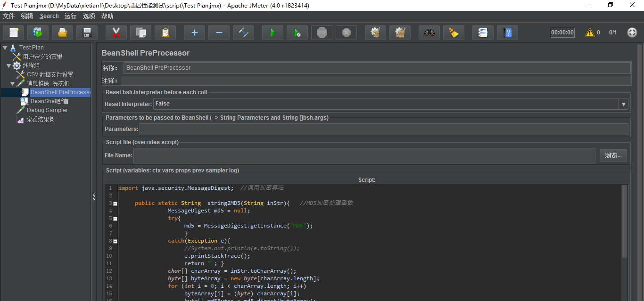Open the Search menu

point(50,16)
